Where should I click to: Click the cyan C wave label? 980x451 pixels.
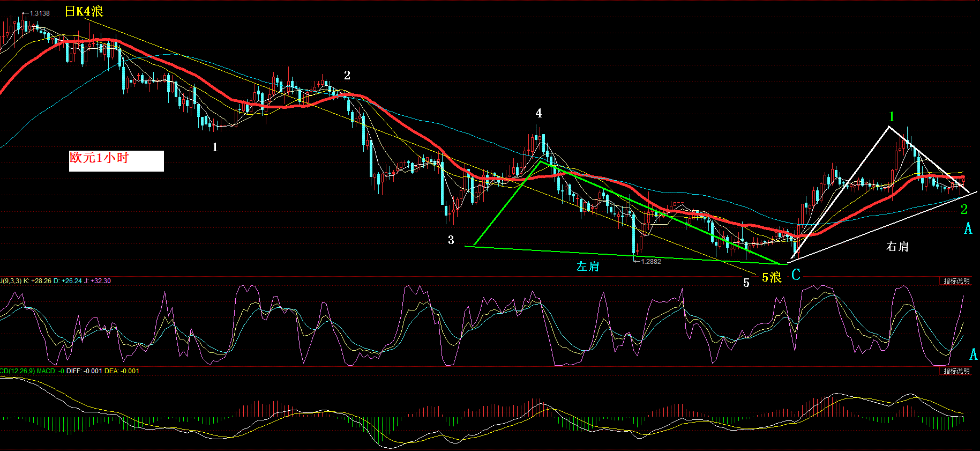pos(796,275)
